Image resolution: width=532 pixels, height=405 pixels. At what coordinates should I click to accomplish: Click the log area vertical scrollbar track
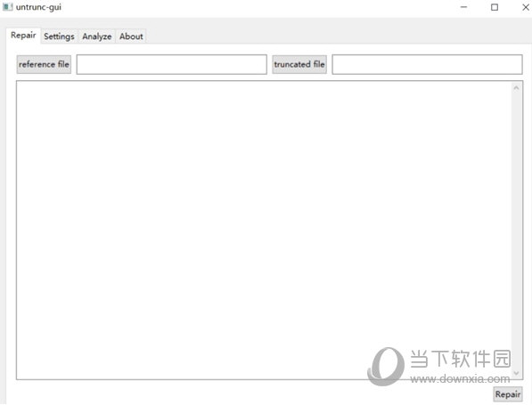[x=516, y=231]
